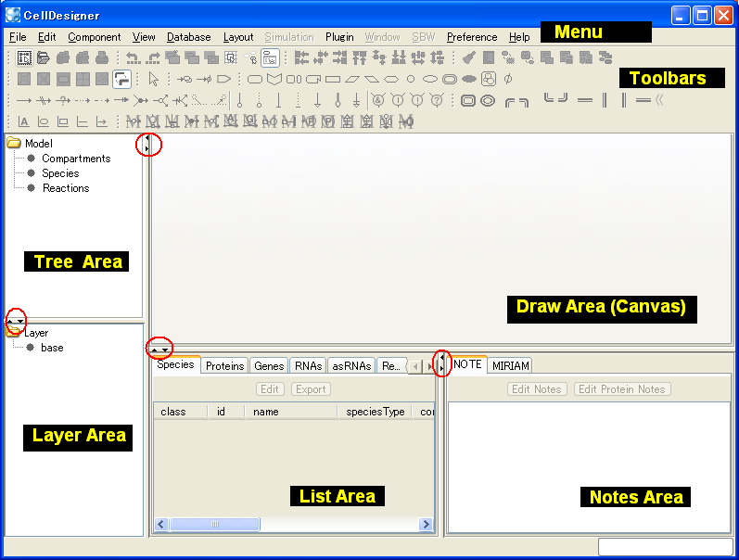Screen dimensions: 739x560
Task: Click the left tab-scroll arrow after Re... tab
Action: (x=414, y=366)
